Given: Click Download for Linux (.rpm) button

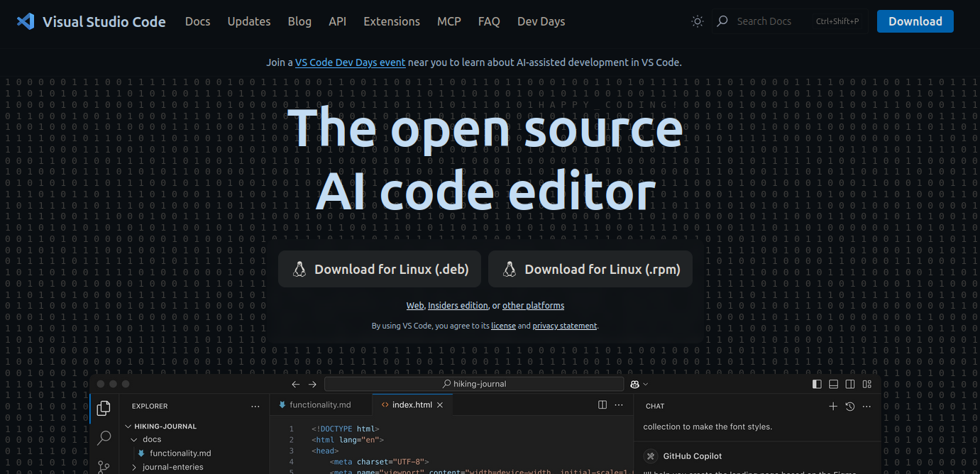Looking at the screenshot, I should coord(590,269).
